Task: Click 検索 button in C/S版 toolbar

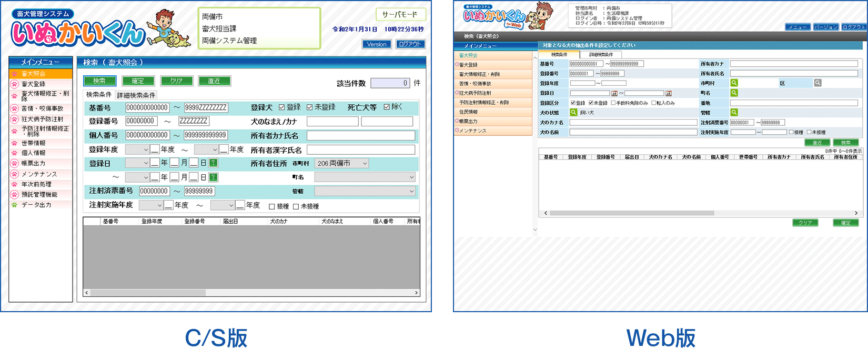Action: pyautogui.click(x=99, y=81)
